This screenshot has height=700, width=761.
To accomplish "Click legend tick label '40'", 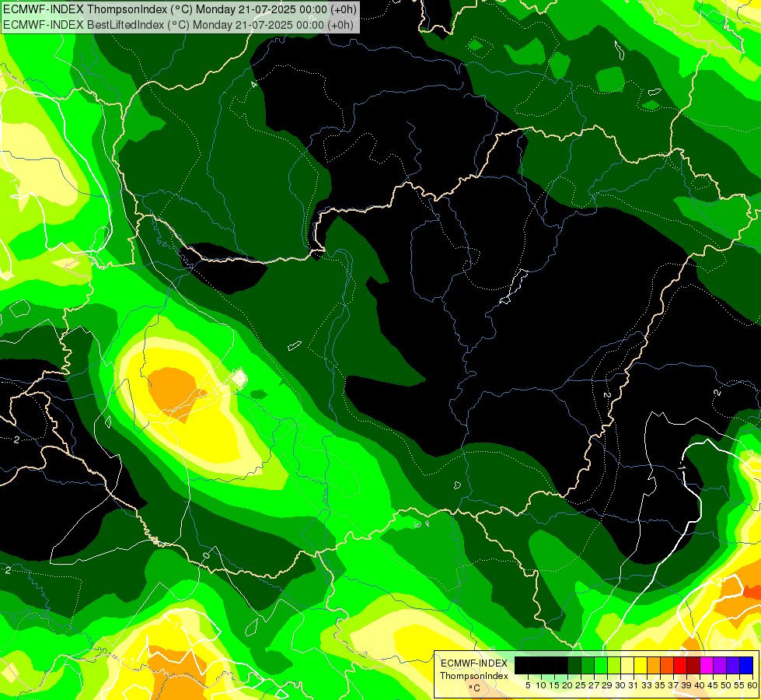I will (699, 685).
